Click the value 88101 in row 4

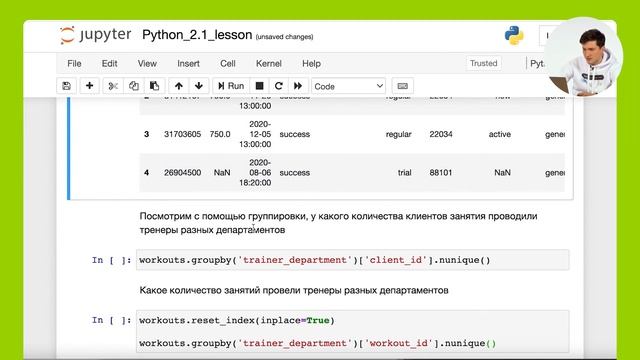point(441,173)
